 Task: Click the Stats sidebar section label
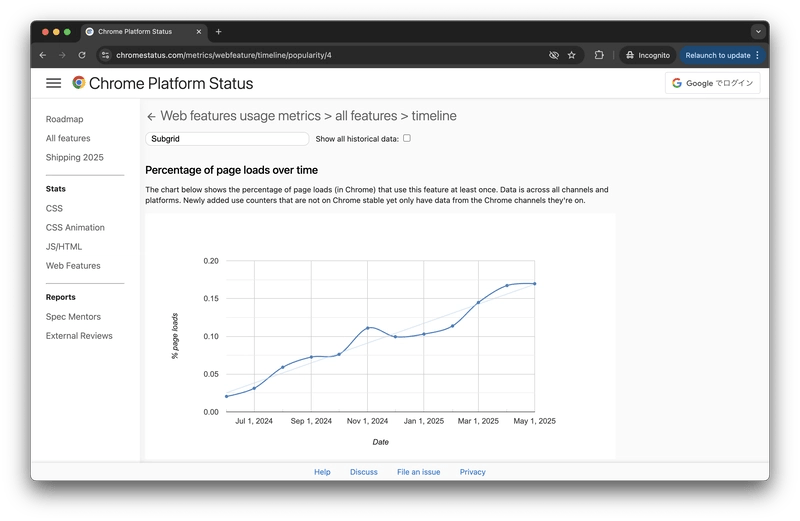[56, 189]
